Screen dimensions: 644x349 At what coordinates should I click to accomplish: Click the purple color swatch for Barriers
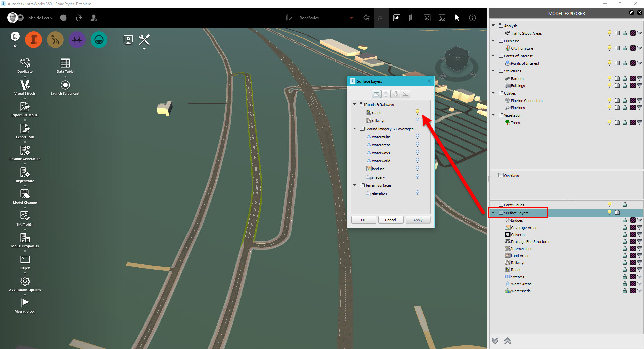pos(633,78)
